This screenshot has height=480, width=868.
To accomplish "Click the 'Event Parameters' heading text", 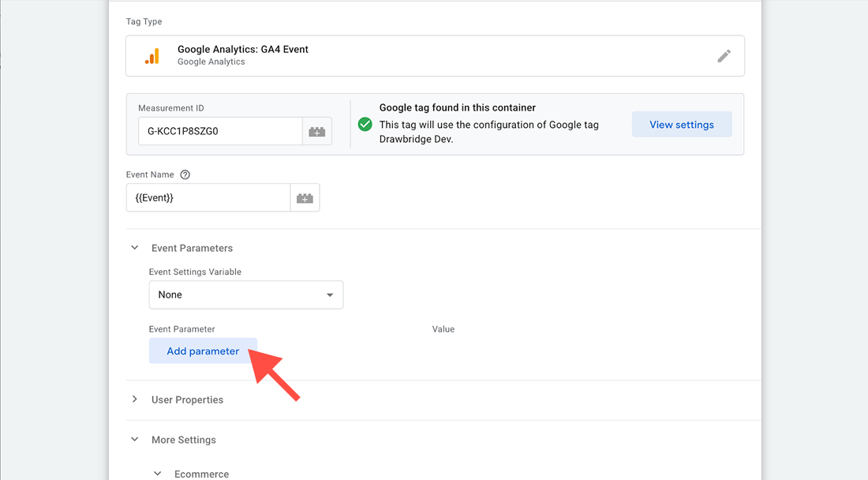I will pyautogui.click(x=192, y=248).
